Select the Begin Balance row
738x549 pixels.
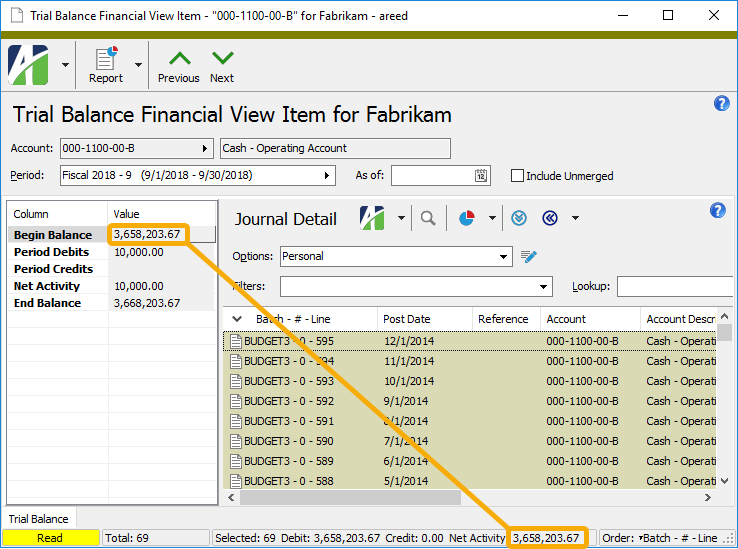[x=112, y=234]
